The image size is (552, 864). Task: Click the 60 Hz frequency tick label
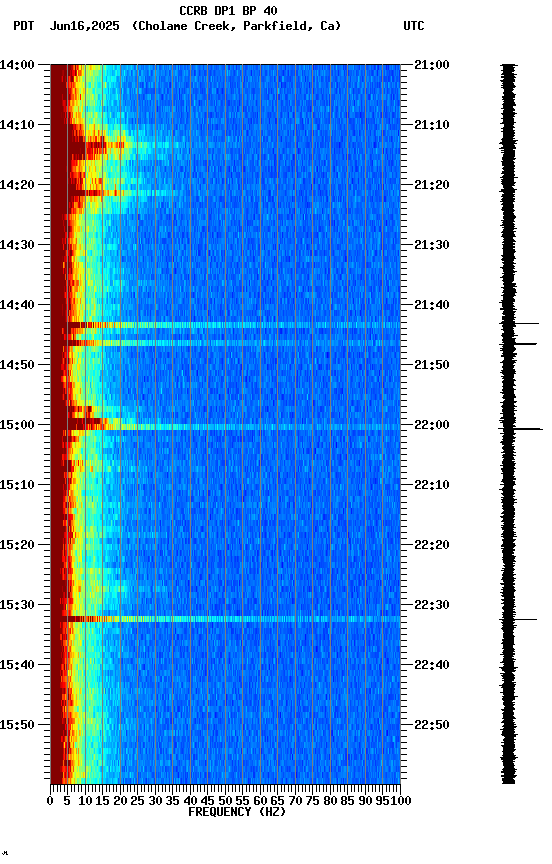(260, 801)
